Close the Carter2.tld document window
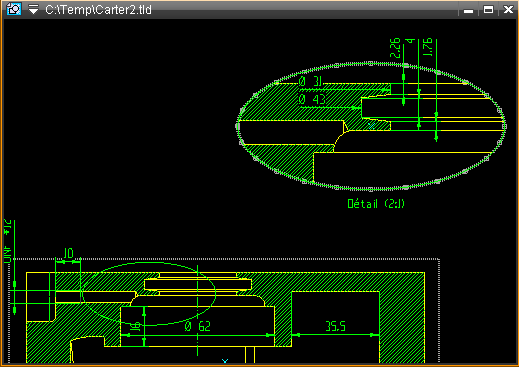Screen dimensions: 519x367 click(508, 9)
